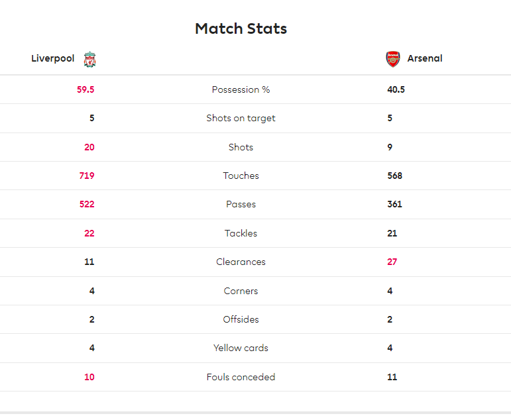Click the Match Stats heading
511x420 pixels.
(x=241, y=28)
